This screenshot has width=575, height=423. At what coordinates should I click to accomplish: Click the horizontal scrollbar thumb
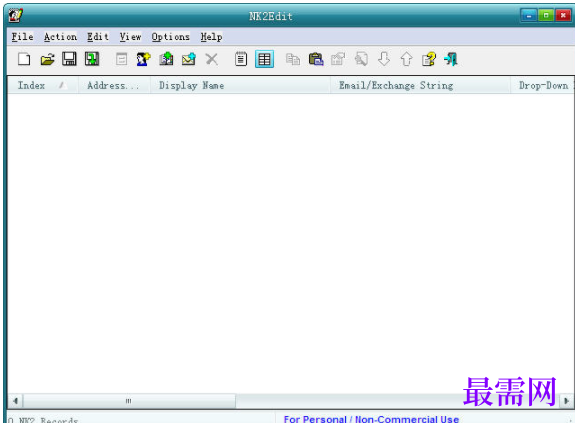click(129, 401)
